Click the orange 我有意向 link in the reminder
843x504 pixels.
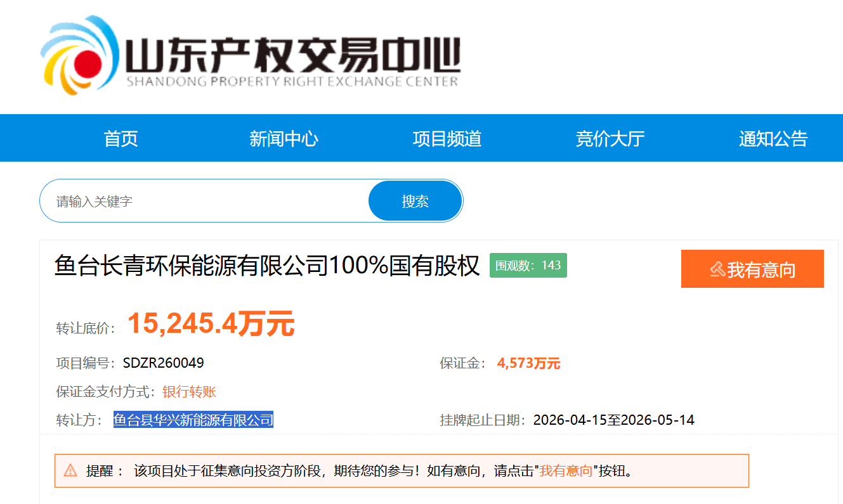pyautogui.click(x=566, y=470)
